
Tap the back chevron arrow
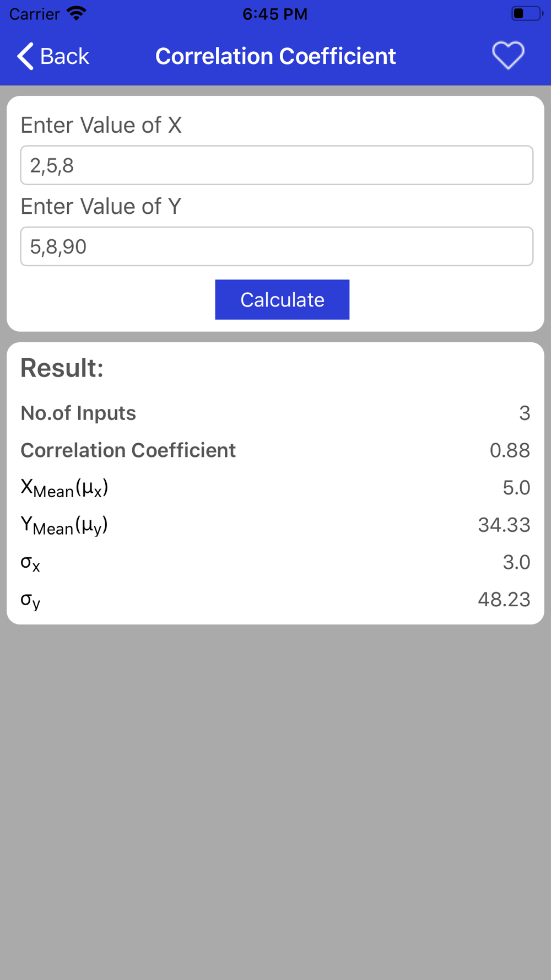pyautogui.click(x=25, y=56)
